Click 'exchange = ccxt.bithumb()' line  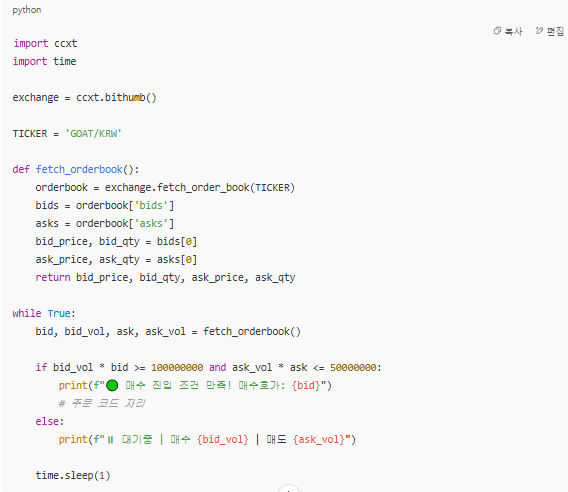point(84,97)
